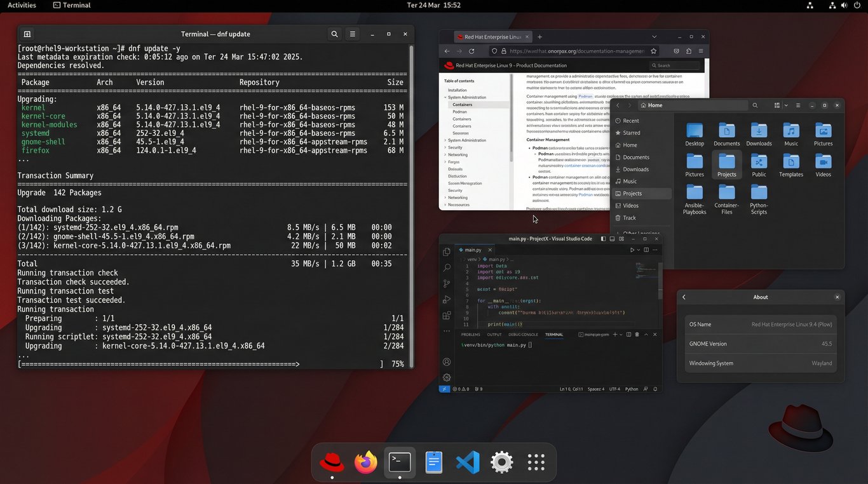
Task: Toggle the bottom panel in VS Code titlebar
Action: click(x=612, y=238)
